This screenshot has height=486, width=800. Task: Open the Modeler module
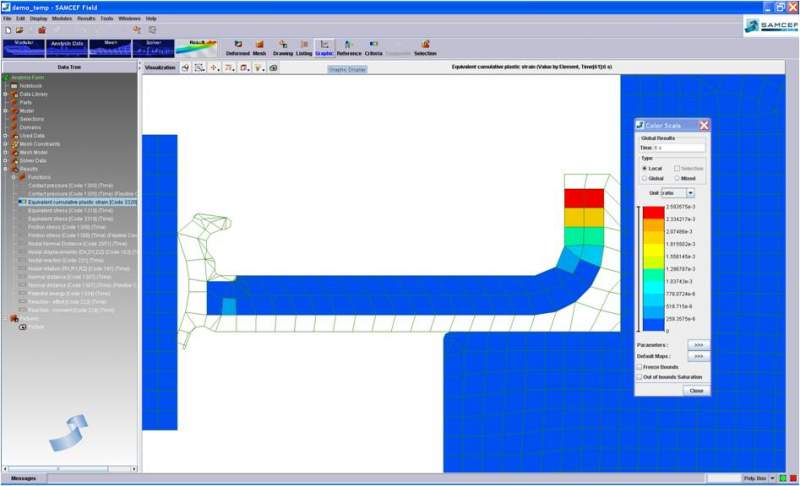coord(23,48)
